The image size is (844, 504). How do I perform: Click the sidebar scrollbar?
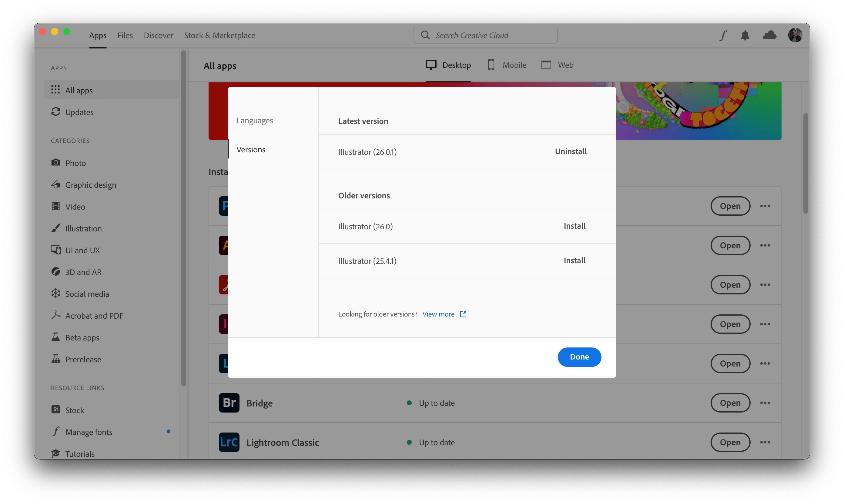[183, 218]
